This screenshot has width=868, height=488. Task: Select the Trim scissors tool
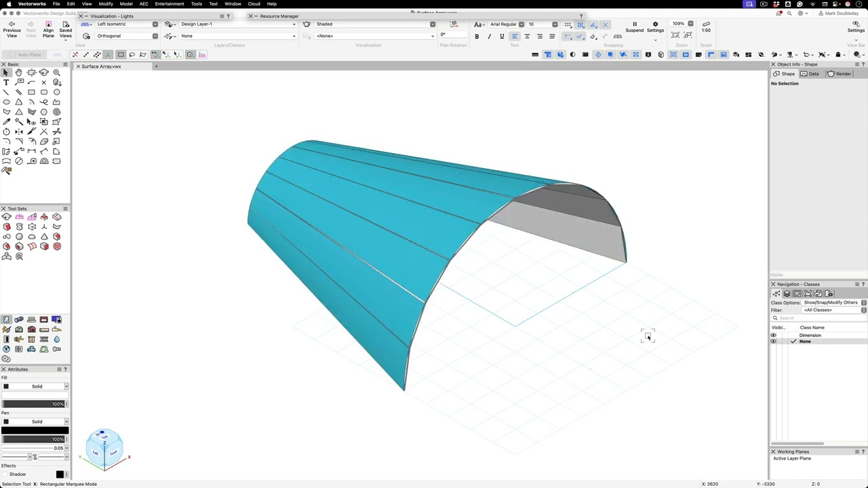[x=56, y=131]
